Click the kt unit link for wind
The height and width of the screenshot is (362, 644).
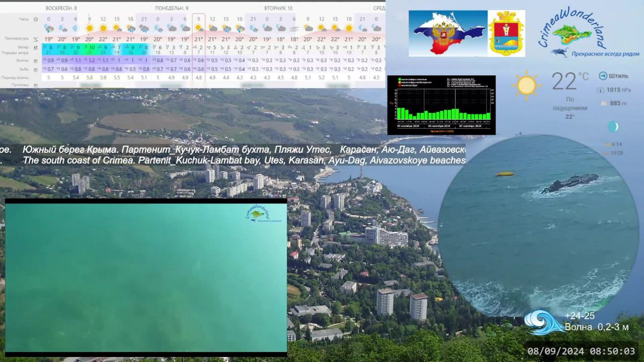(36, 47)
